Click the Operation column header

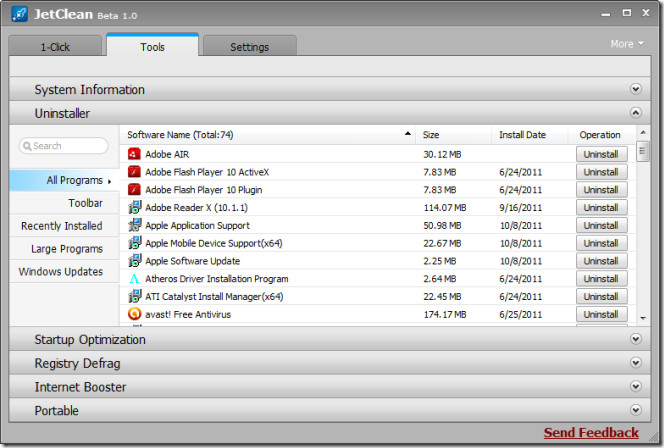(x=600, y=135)
